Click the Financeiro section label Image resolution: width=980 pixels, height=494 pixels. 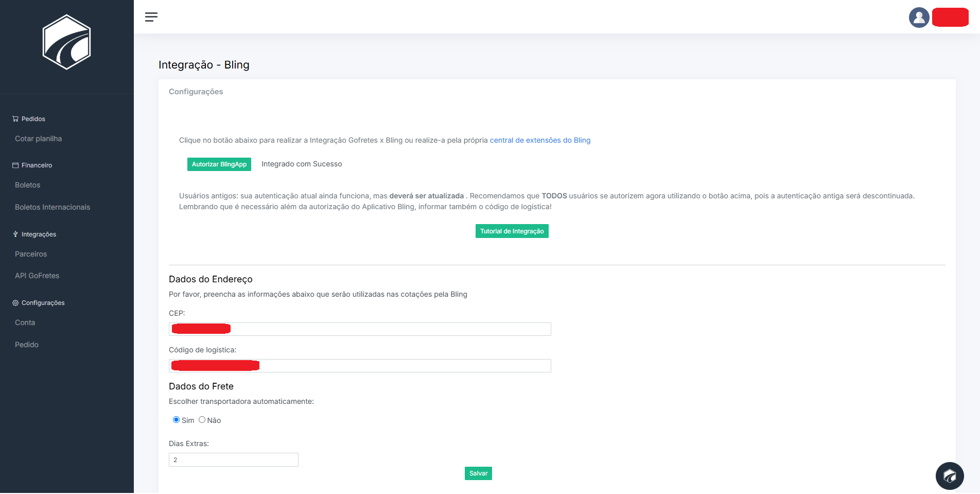(x=37, y=165)
